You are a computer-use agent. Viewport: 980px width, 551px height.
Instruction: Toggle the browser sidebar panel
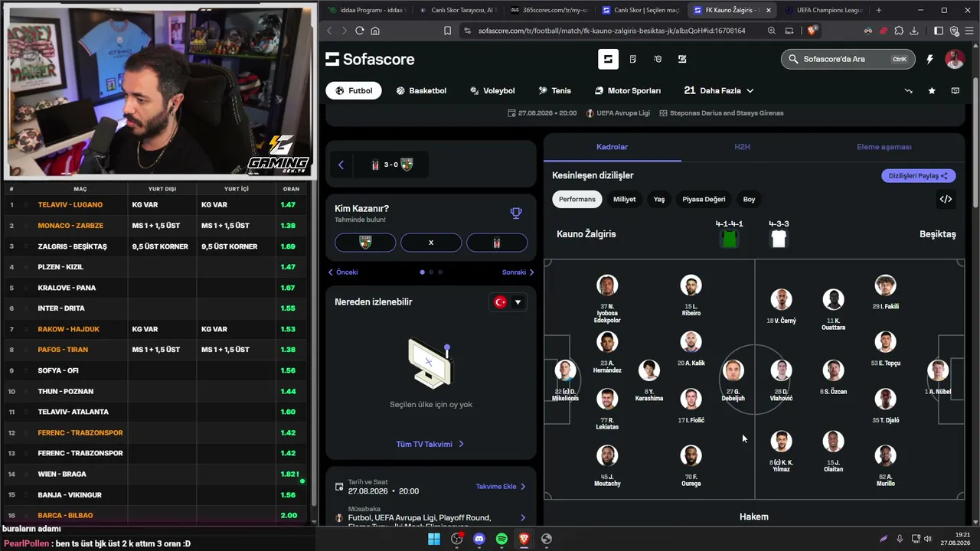(939, 31)
